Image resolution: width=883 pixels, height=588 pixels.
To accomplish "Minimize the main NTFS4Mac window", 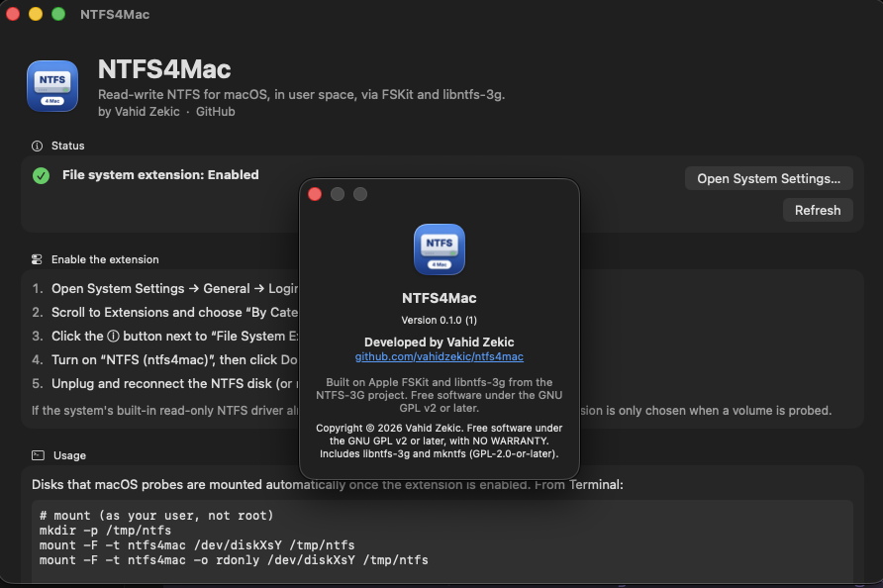I will (36, 14).
